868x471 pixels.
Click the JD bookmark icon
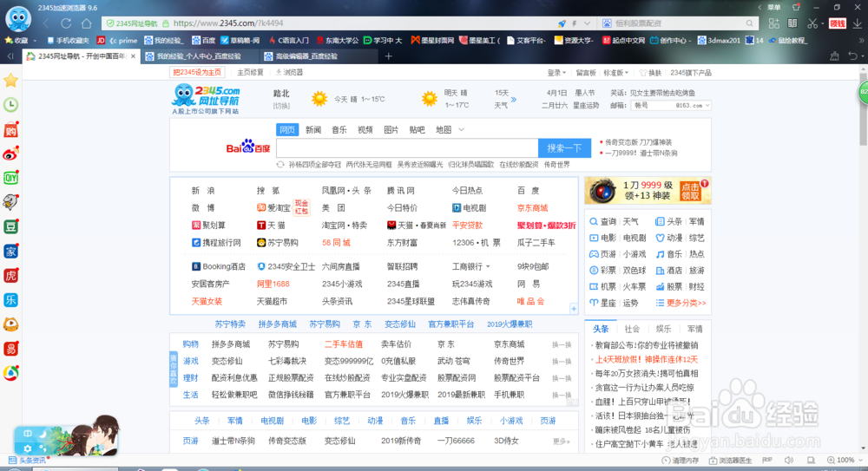[101, 41]
